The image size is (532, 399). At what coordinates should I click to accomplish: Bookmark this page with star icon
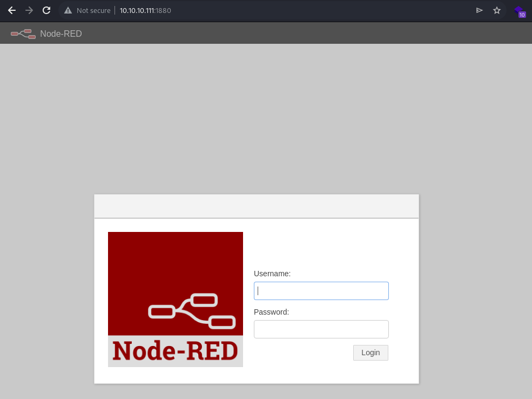point(497,10)
